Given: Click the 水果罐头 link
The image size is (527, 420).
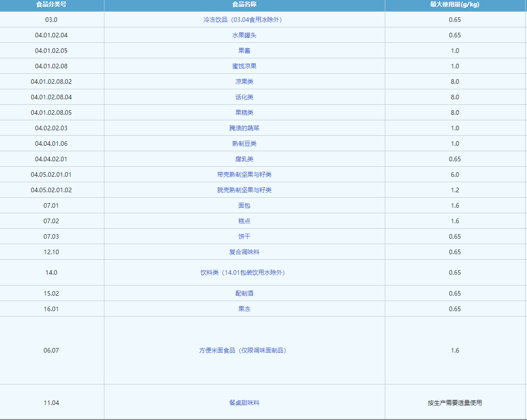Looking at the screenshot, I should coord(244,35).
